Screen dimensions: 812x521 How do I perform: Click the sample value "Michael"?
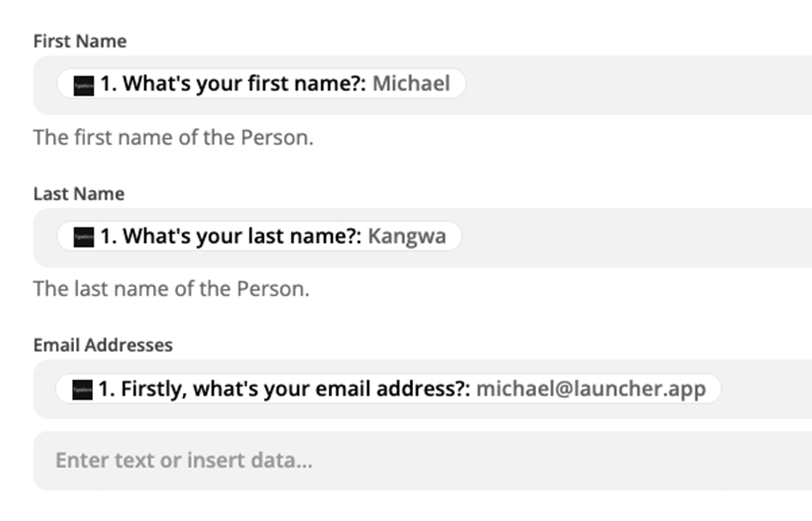pyautogui.click(x=411, y=83)
